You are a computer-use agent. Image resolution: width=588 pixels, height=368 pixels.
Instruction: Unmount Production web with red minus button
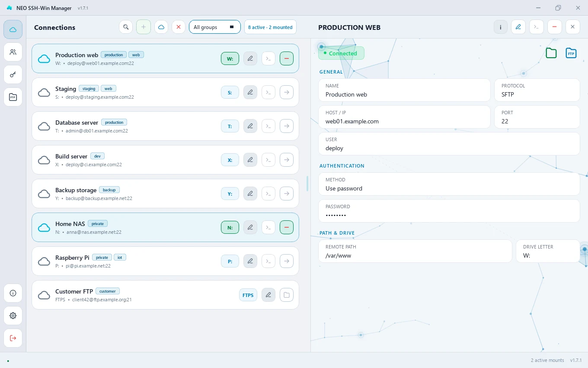click(x=287, y=58)
